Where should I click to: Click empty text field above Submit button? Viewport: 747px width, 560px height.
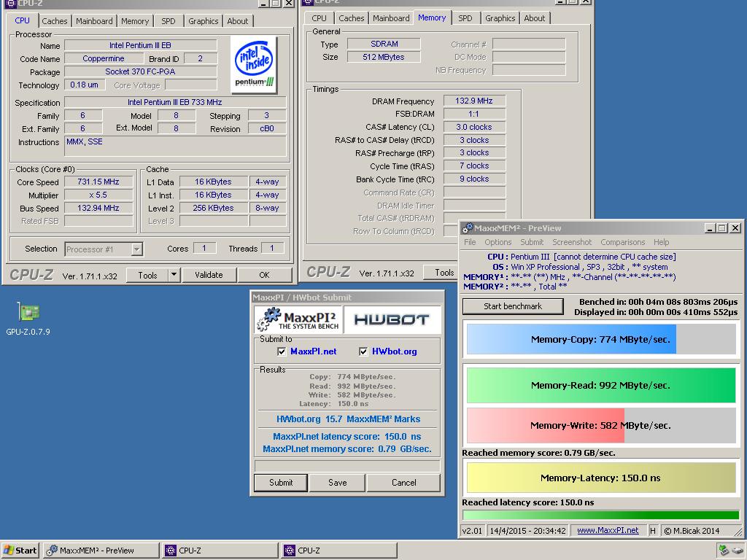[347, 466]
